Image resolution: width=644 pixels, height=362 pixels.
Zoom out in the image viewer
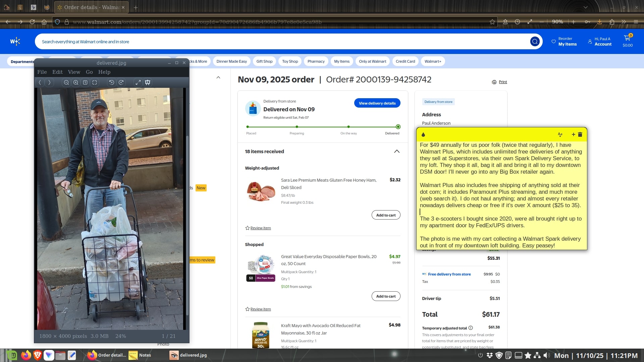pyautogui.click(x=66, y=82)
